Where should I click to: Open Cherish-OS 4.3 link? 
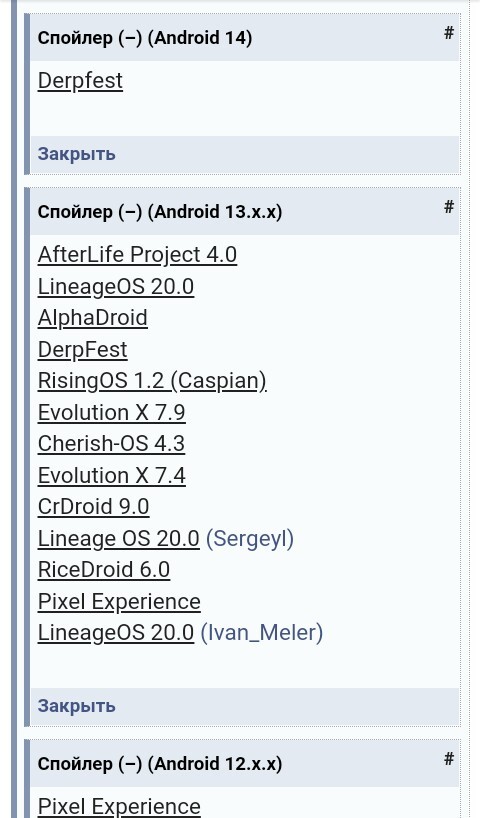pyautogui.click(x=111, y=443)
